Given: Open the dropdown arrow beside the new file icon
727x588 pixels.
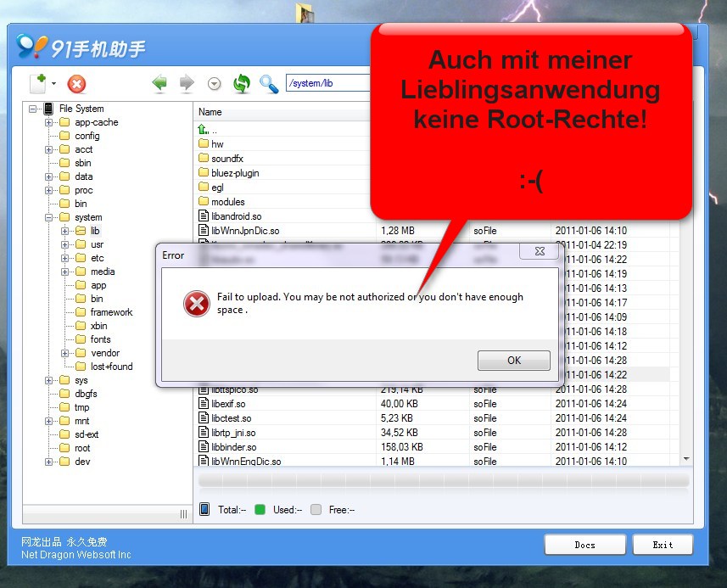Looking at the screenshot, I should (53, 84).
